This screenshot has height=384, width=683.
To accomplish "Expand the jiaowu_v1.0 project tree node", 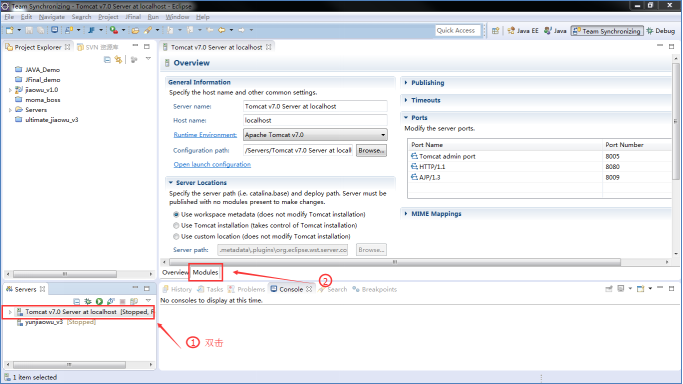I will click(x=10, y=90).
